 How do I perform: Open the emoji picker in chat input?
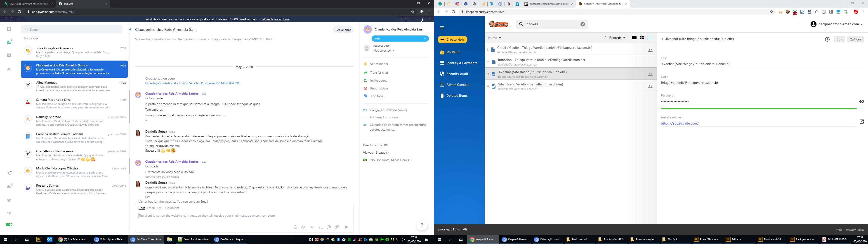tap(328, 227)
